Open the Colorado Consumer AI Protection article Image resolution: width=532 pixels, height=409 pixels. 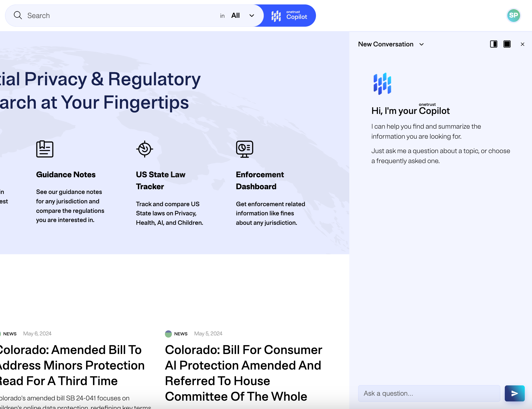[x=243, y=373]
